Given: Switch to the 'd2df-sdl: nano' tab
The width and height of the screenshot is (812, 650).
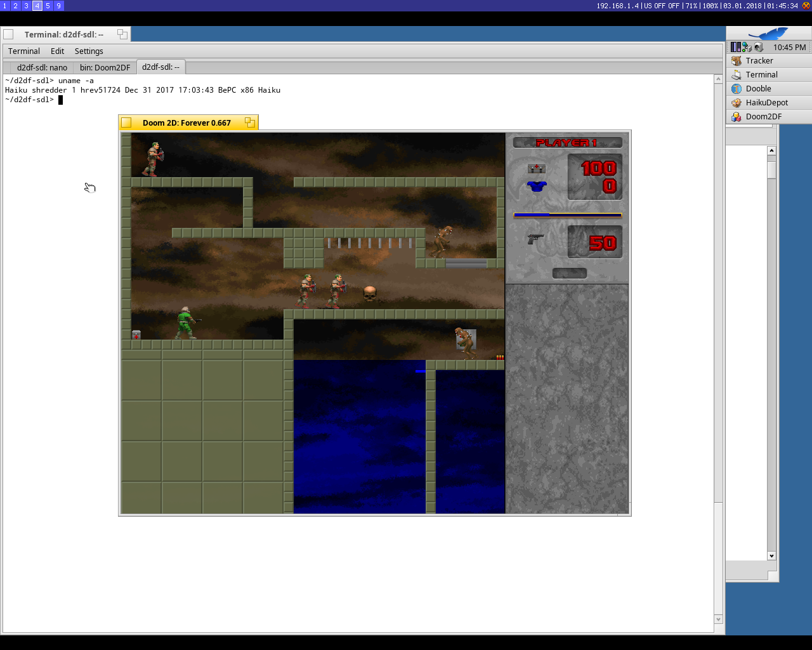Looking at the screenshot, I should (x=42, y=67).
